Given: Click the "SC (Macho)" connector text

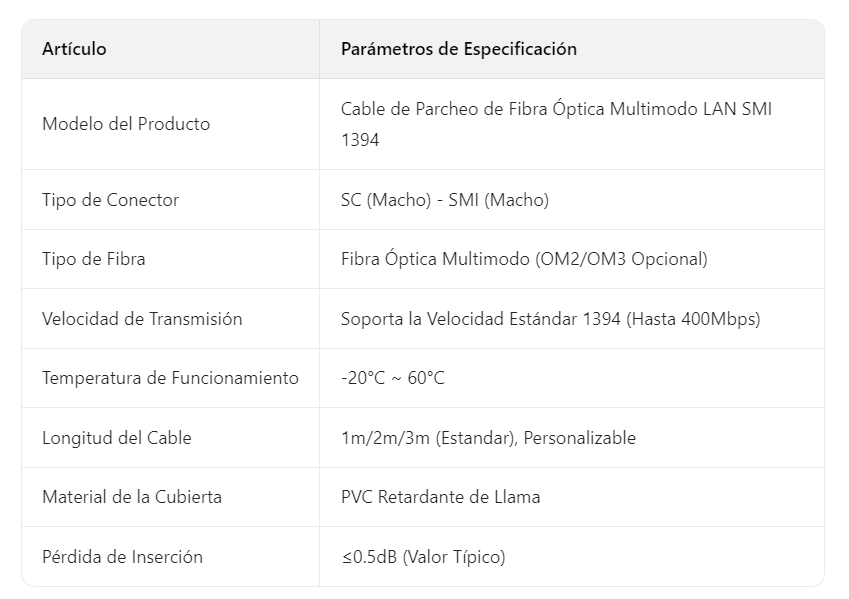Looking at the screenshot, I should (383, 200).
